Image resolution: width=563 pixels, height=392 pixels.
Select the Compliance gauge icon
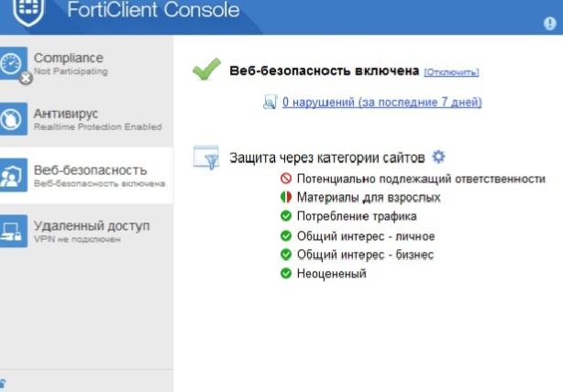tap(14, 63)
